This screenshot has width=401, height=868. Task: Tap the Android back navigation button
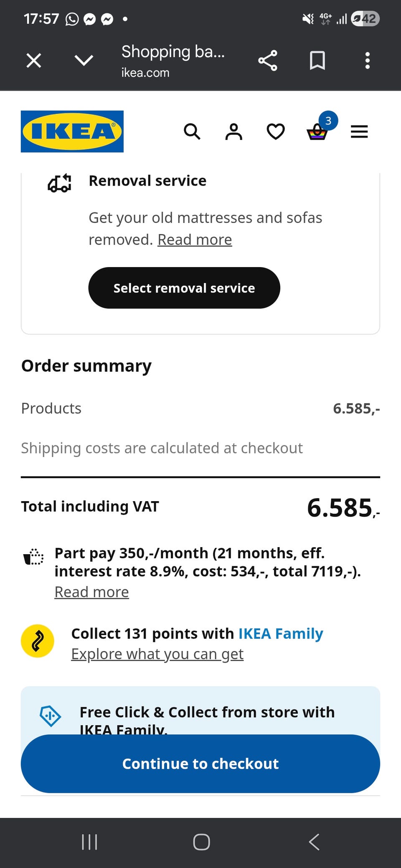(314, 842)
